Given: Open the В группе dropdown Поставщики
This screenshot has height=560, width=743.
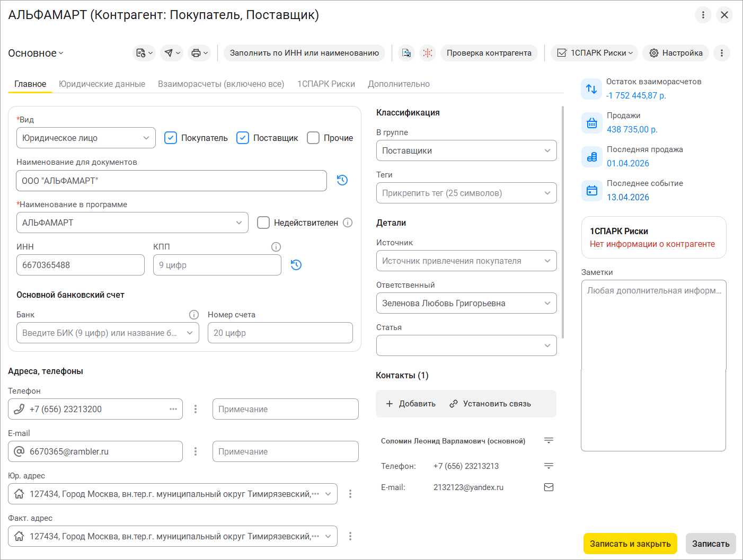Looking at the screenshot, I should click(466, 150).
